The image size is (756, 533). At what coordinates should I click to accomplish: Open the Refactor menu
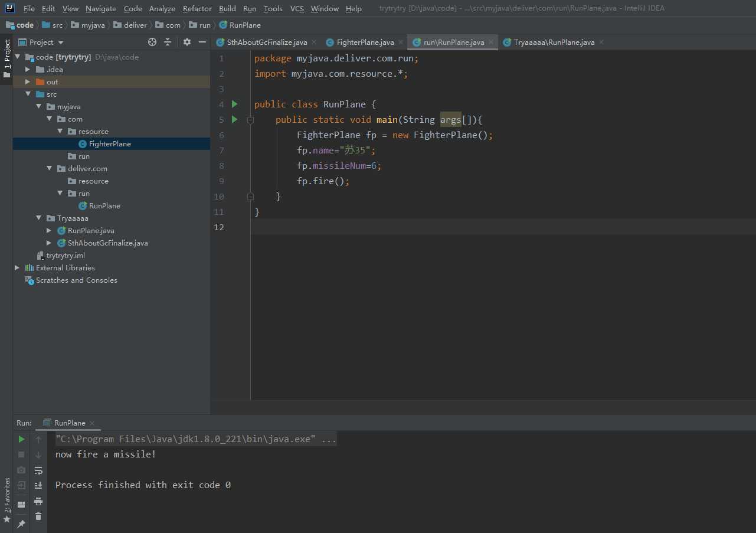pos(197,9)
